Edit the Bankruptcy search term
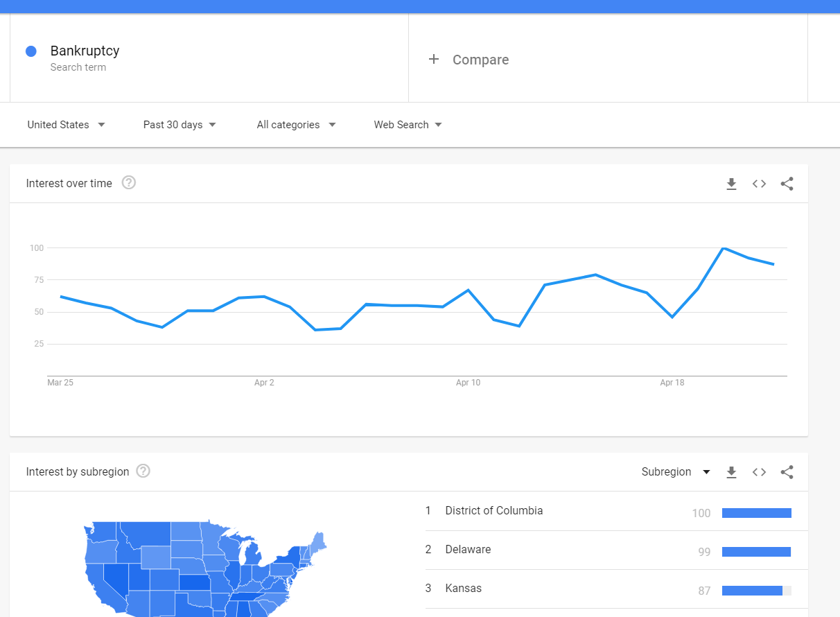 (x=85, y=51)
